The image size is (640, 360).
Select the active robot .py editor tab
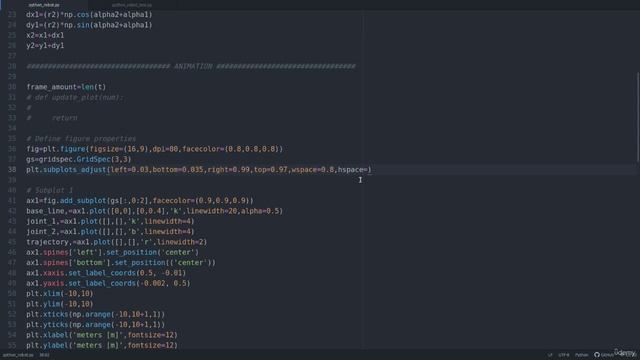(44, 5)
